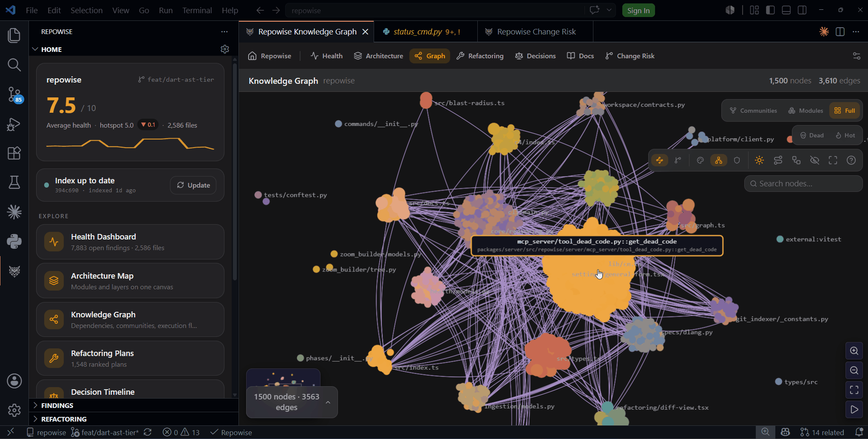Split the editor right

coord(840,32)
